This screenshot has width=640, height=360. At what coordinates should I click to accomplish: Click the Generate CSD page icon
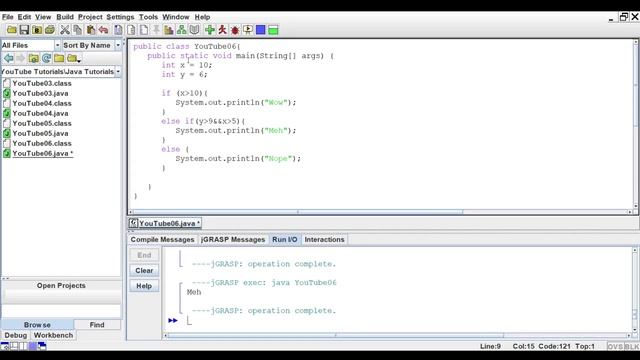(x=118, y=30)
